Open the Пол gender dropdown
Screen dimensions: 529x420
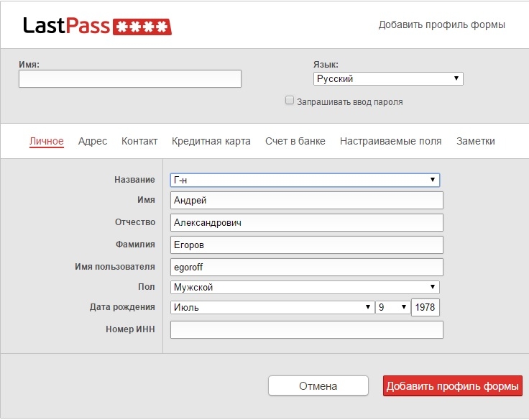click(305, 288)
